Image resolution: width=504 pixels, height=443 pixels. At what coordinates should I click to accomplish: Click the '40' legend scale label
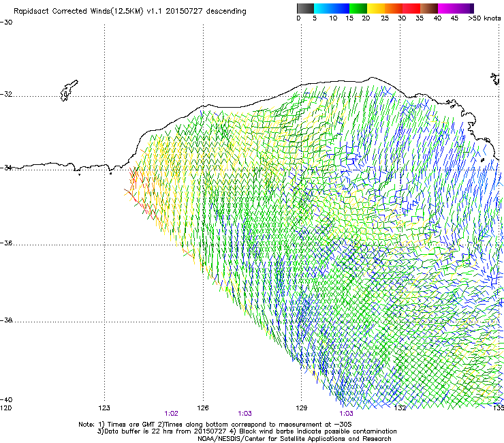(x=437, y=18)
